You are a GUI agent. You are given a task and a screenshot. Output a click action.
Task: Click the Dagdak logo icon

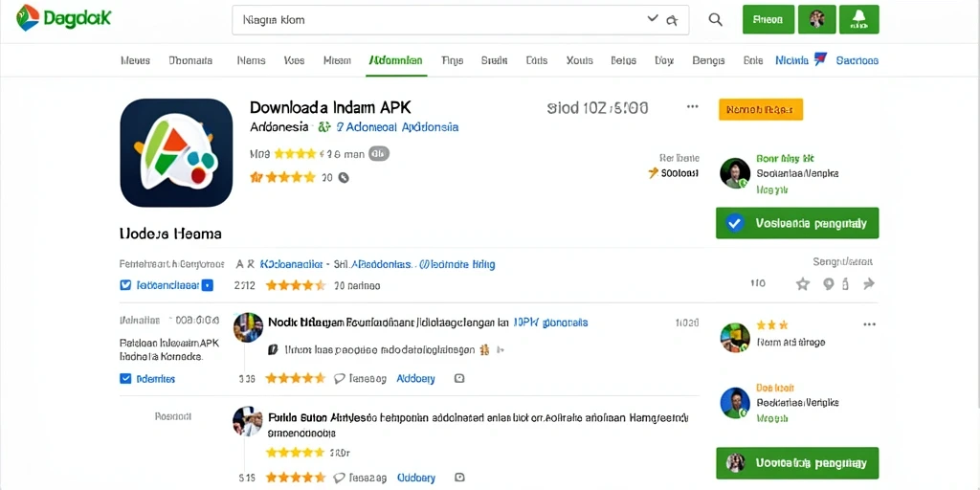coord(28,17)
